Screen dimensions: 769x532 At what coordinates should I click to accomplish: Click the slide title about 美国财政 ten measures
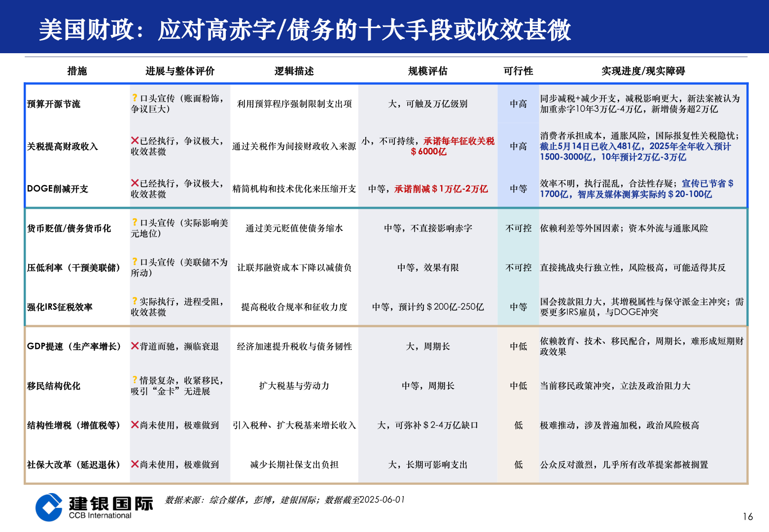(x=306, y=31)
